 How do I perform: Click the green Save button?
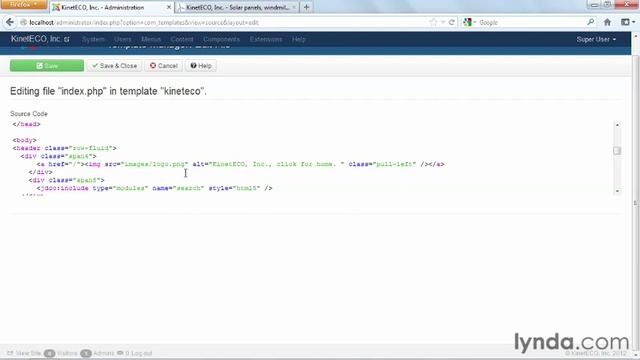click(x=47, y=66)
